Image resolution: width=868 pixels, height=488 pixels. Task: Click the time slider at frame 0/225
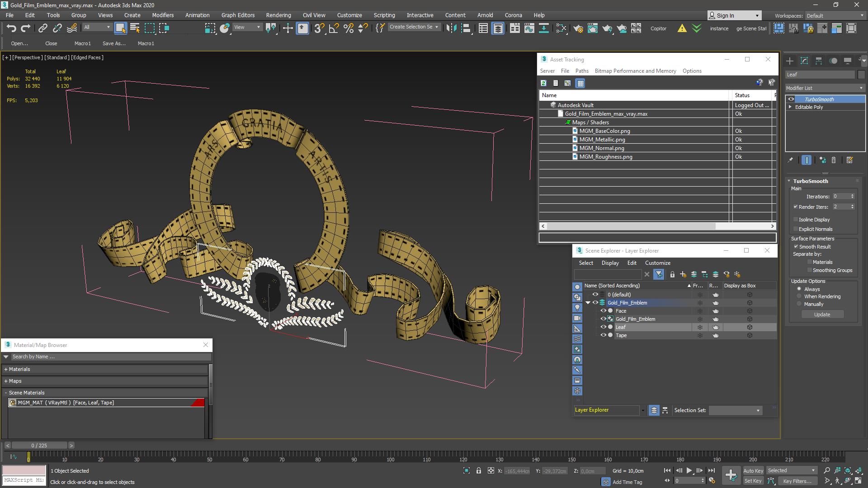click(x=39, y=446)
